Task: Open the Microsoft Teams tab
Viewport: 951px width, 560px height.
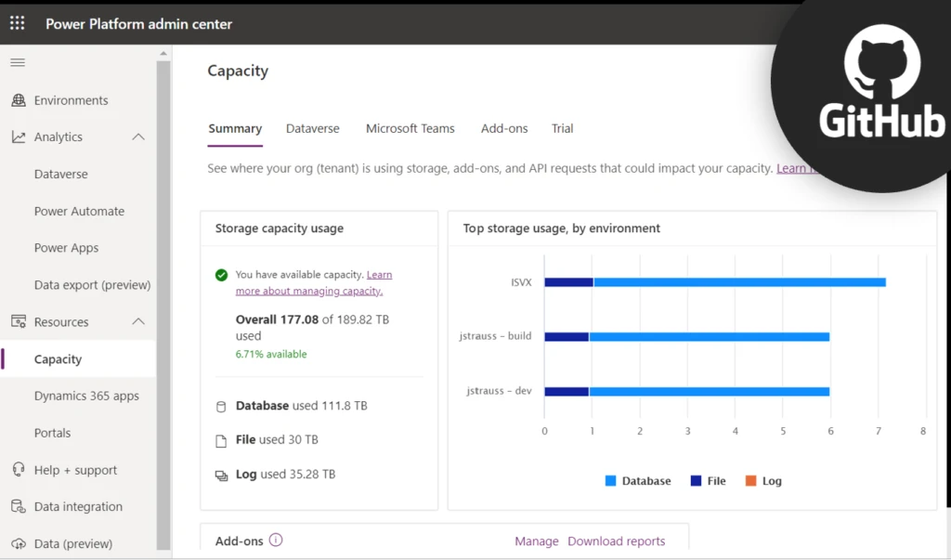Action: coord(410,129)
